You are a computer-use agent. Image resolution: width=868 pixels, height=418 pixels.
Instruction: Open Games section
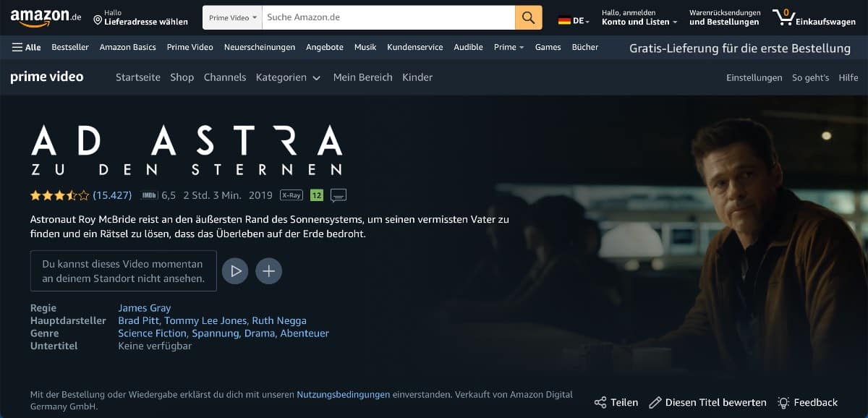548,47
